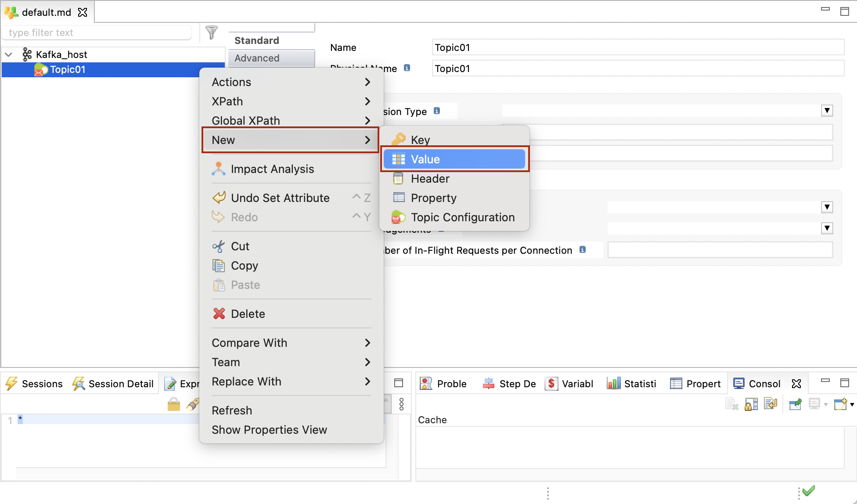Click the lock icon in the expression toolbar
The image size is (857, 504).
[x=174, y=403]
